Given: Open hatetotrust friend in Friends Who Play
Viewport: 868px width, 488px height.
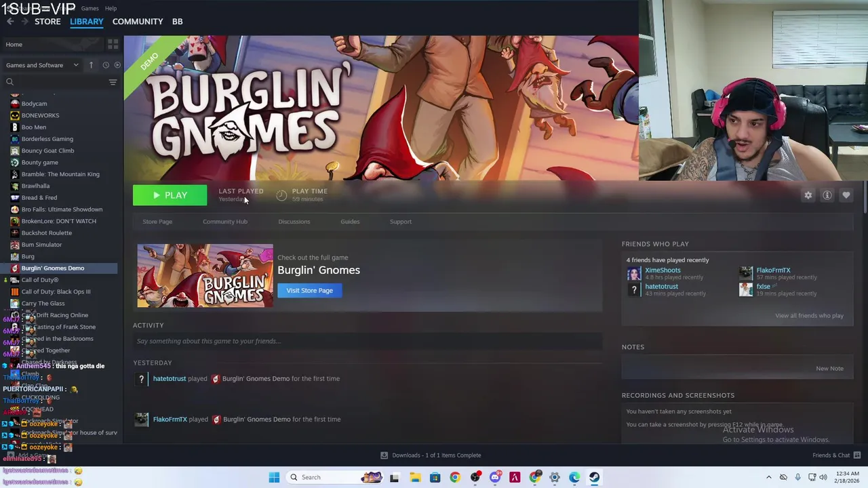Looking at the screenshot, I should coord(661,287).
